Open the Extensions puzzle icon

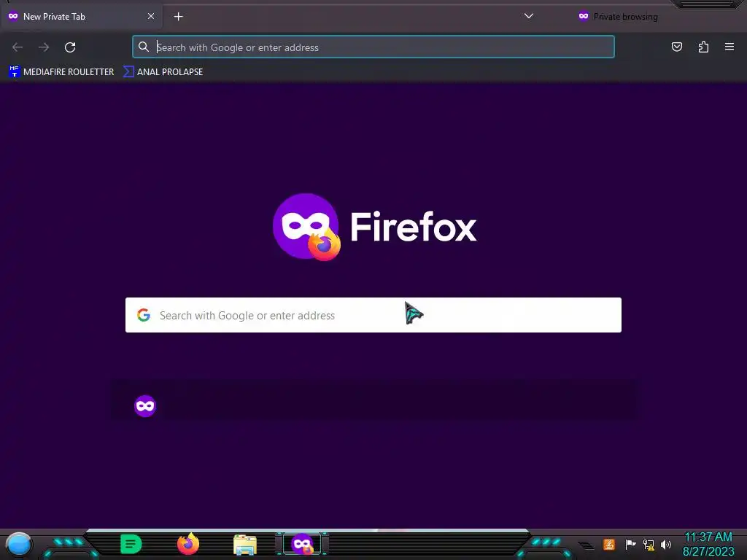[703, 47]
